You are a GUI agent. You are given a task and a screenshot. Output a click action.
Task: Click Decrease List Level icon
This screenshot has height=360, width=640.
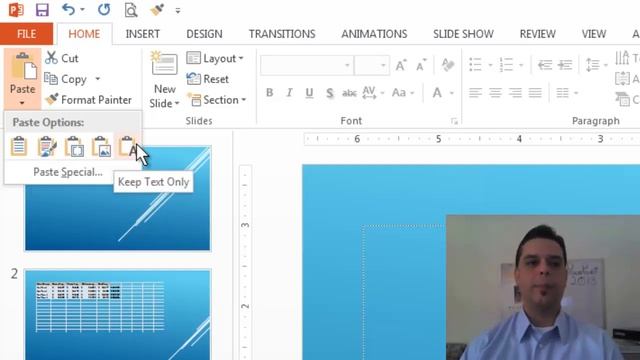tap(545, 64)
